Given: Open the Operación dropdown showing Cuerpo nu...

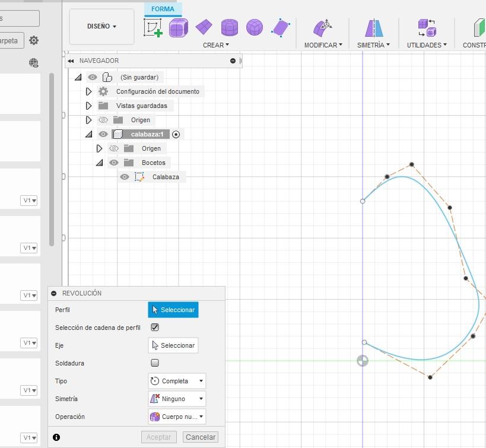Looking at the screenshot, I should [x=177, y=417].
